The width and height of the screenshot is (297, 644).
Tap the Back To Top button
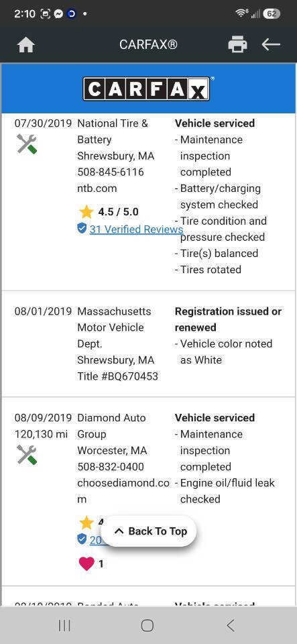click(x=149, y=531)
